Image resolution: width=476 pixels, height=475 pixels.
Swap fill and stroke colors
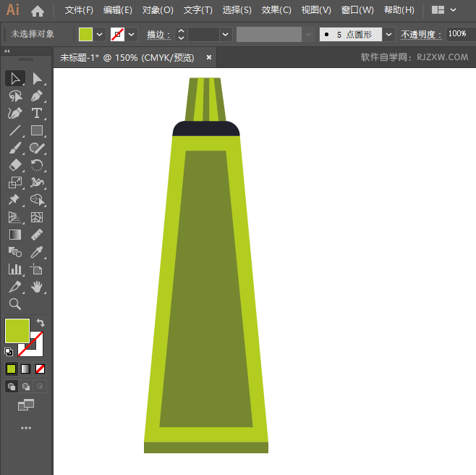click(41, 323)
